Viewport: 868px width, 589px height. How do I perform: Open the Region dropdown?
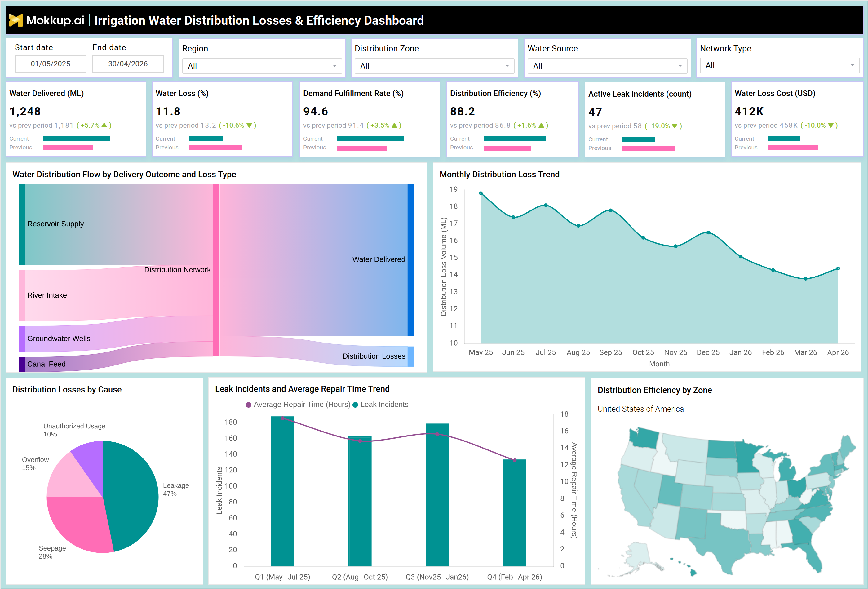point(262,66)
